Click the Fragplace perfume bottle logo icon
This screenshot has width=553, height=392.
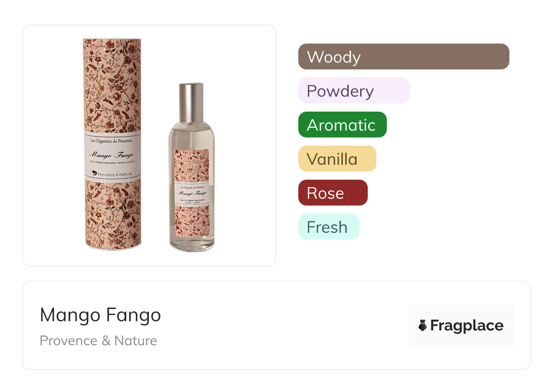click(x=423, y=325)
